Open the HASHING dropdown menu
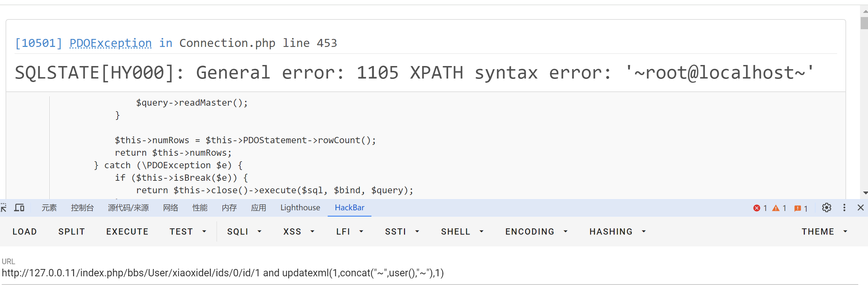The image size is (868, 285). pyautogui.click(x=618, y=232)
